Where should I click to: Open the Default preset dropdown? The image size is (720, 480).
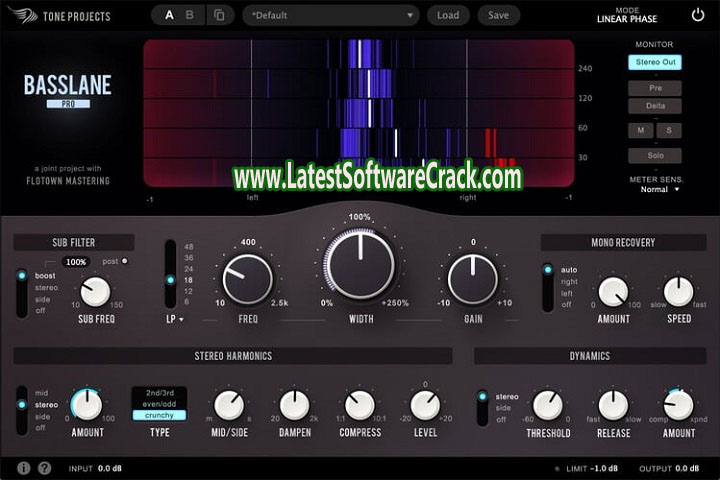(x=330, y=15)
